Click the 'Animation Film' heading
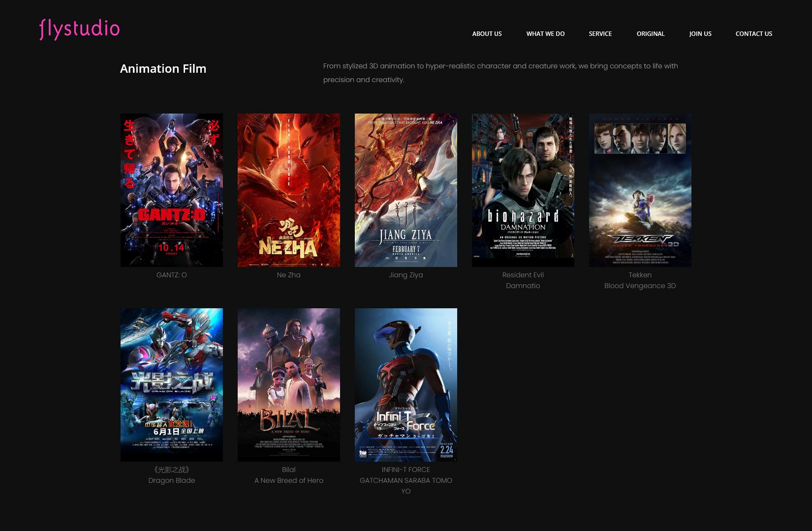812x531 pixels. (163, 69)
